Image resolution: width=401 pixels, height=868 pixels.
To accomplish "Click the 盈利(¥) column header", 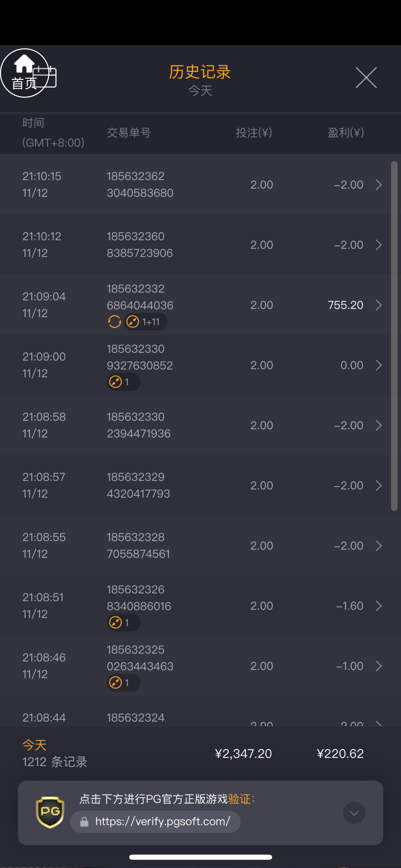I will click(345, 133).
